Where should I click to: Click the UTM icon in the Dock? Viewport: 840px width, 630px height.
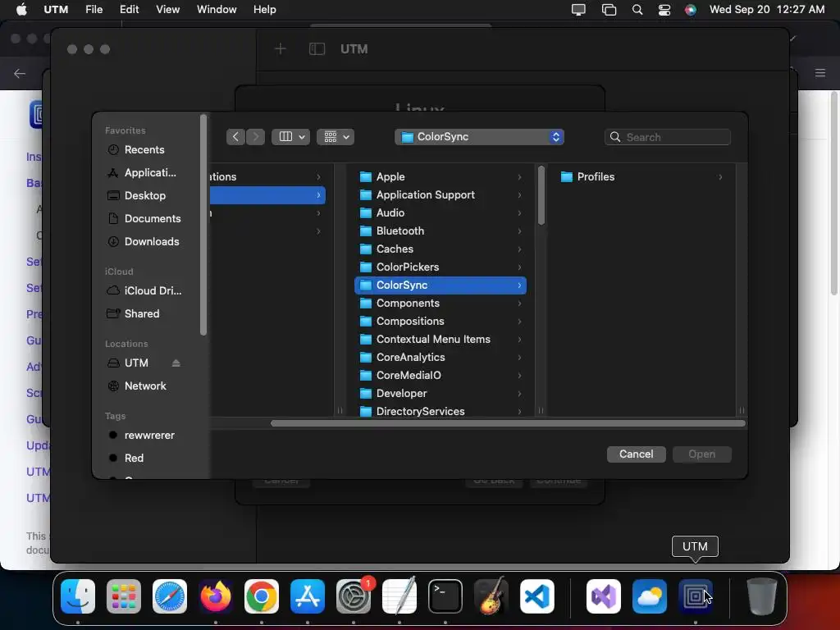pyautogui.click(x=696, y=596)
